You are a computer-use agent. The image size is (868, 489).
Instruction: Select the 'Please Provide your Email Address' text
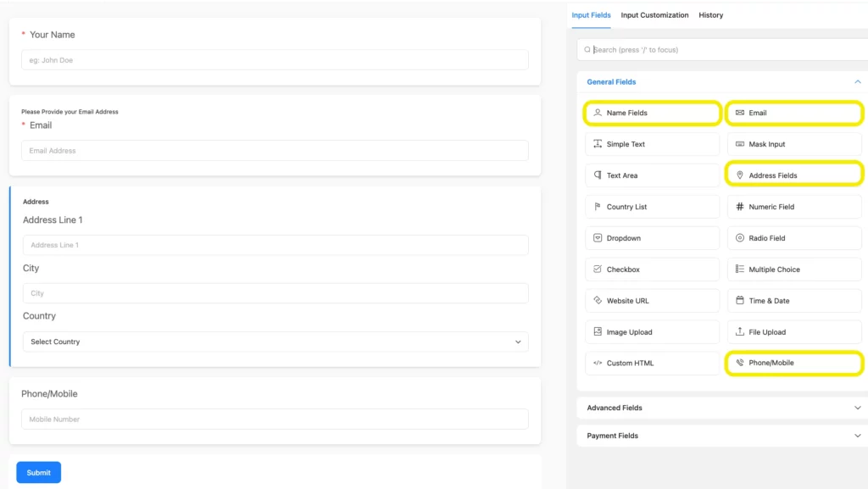[70, 112]
